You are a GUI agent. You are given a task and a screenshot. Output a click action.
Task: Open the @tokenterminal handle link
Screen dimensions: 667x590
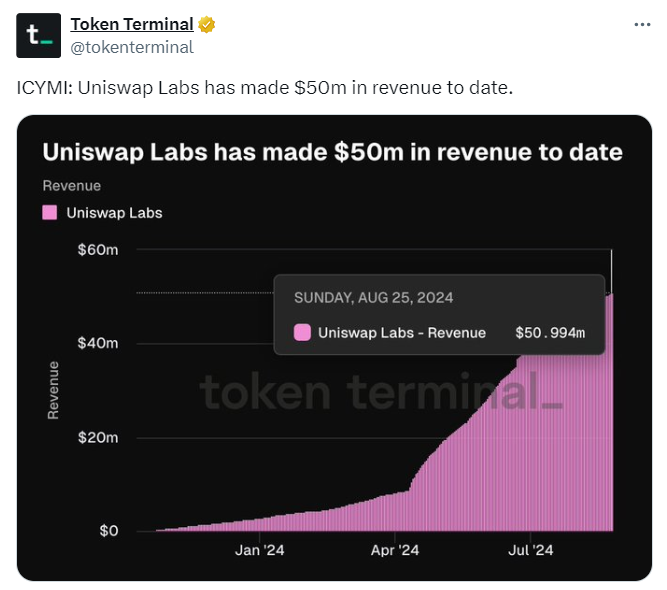point(131,46)
